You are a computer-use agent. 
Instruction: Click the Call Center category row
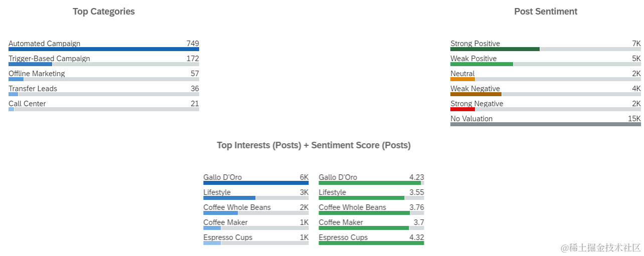tap(104, 106)
